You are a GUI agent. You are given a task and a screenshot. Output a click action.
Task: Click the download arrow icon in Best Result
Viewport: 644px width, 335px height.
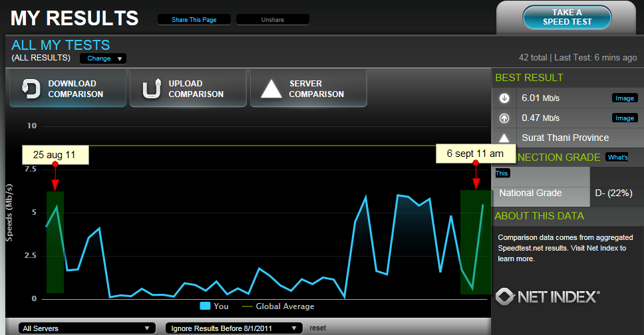click(x=504, y=98)
